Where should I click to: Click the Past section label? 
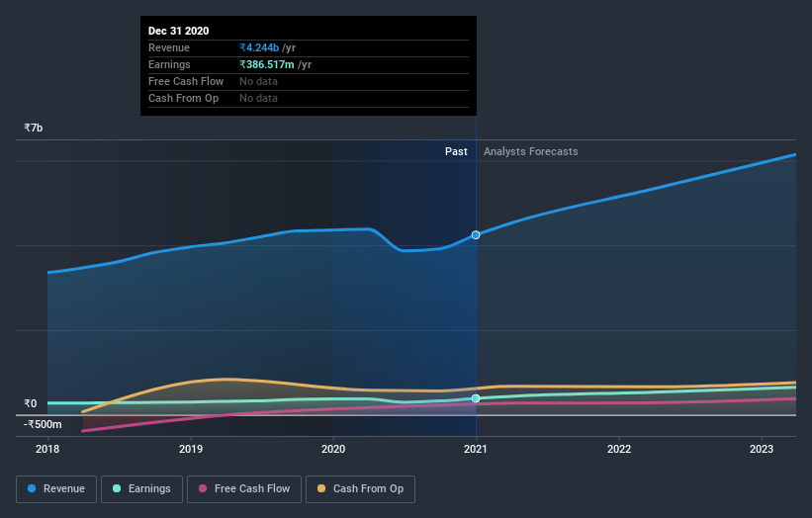click(456, 151)
